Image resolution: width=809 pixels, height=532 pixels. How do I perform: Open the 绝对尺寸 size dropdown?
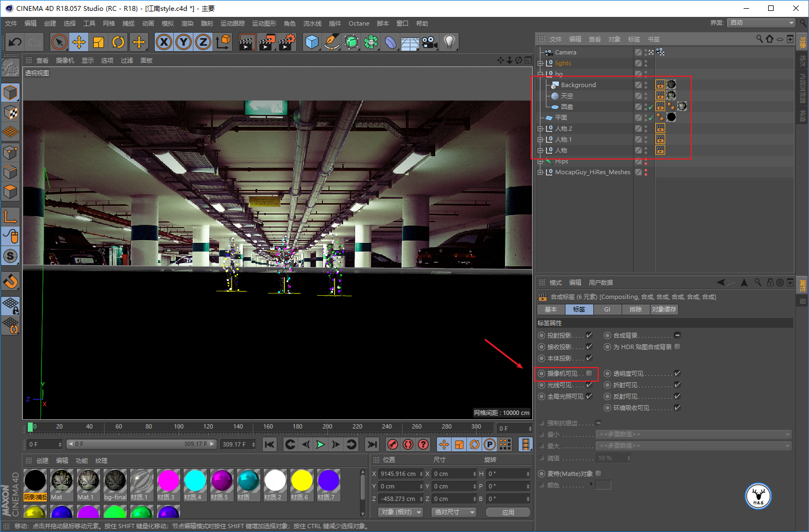click(x=454, y=512)
